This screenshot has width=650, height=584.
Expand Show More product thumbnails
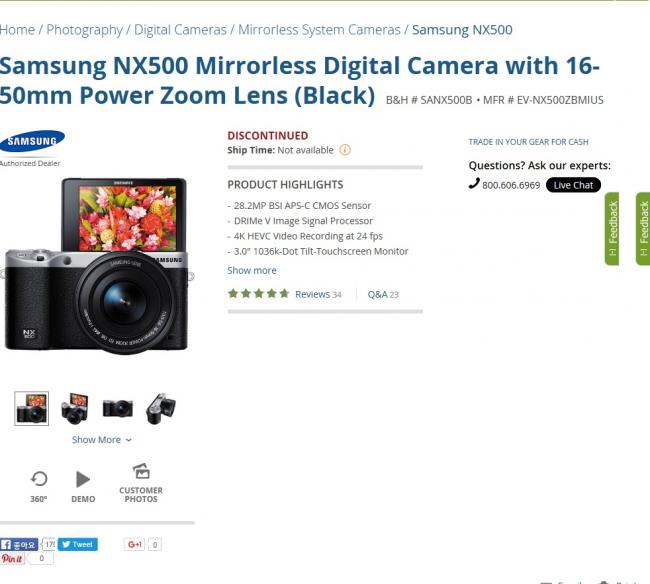point(101,439)
